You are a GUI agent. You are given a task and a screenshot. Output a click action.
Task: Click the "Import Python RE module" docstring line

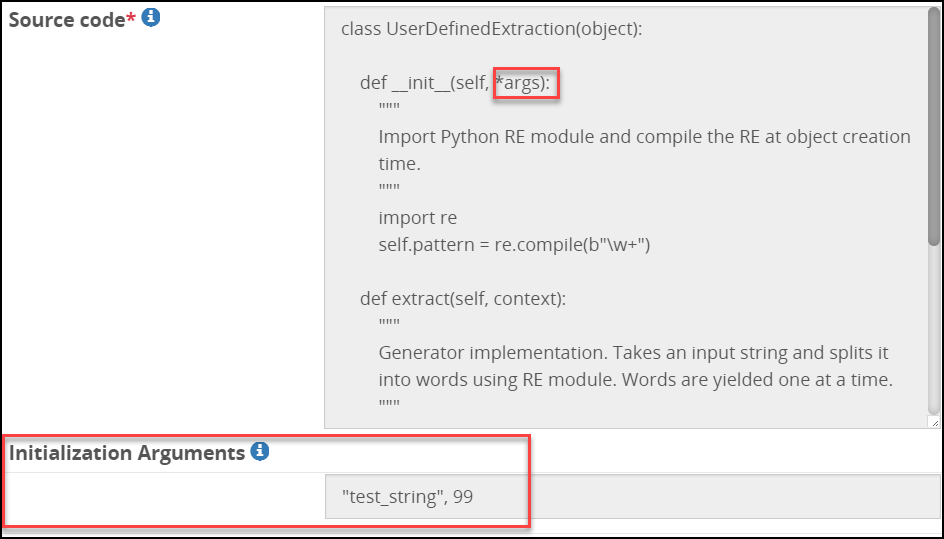point(644,137)
